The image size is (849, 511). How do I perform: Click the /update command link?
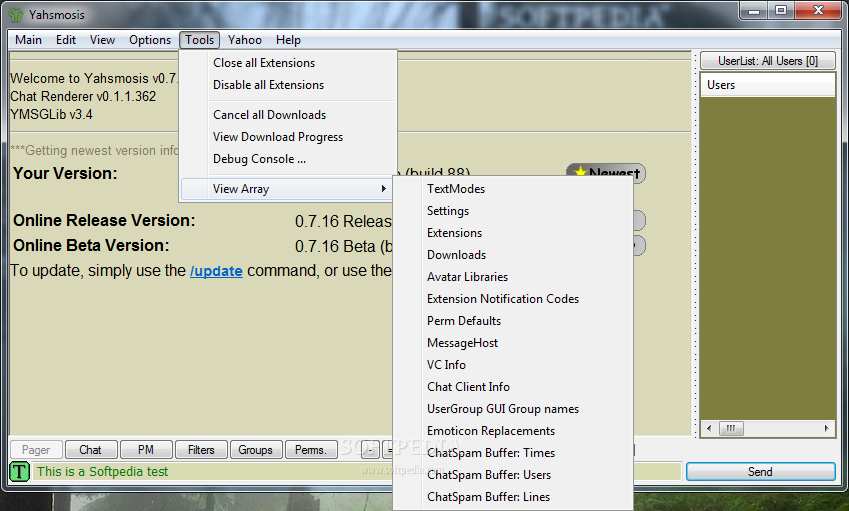tap(216, 271)
